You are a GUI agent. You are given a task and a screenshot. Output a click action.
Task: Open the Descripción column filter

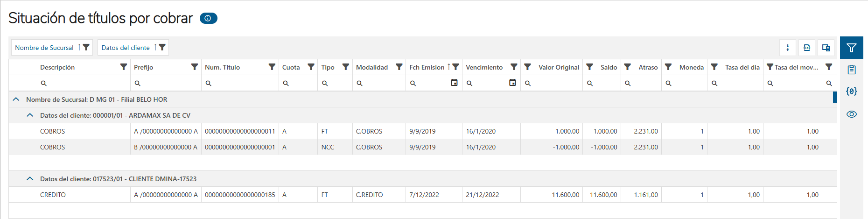124,67
